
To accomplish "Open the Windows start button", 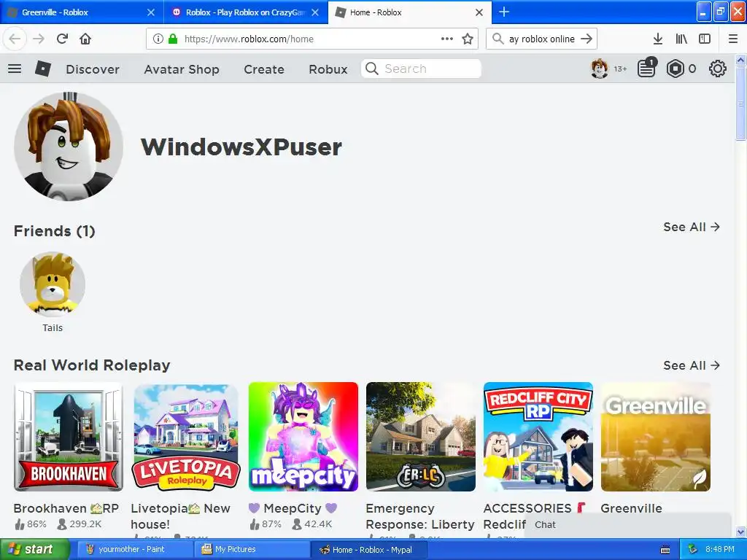I will coord(34,550).
